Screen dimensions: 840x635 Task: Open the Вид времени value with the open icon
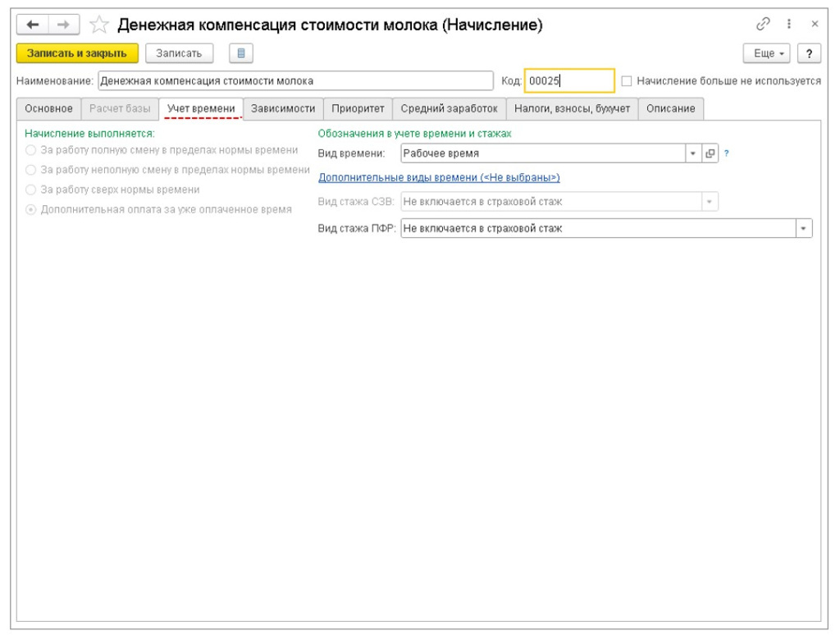[x=710, y=153]
